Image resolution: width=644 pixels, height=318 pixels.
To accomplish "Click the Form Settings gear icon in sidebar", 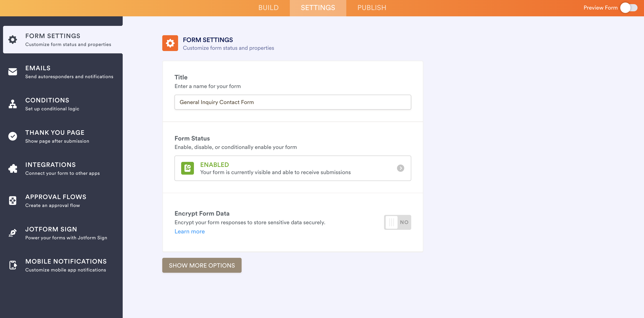I will [x=12, y=40].
